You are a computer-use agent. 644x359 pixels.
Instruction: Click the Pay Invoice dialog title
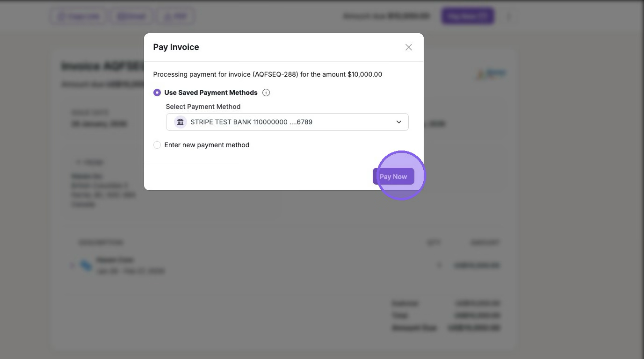(x=176, y=47)
